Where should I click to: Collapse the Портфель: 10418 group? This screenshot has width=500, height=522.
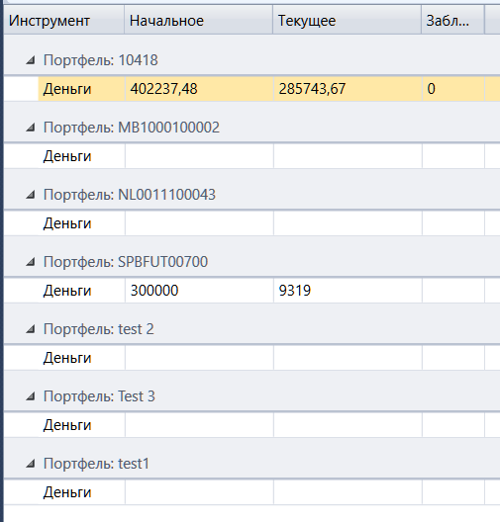tap(31, 60)
